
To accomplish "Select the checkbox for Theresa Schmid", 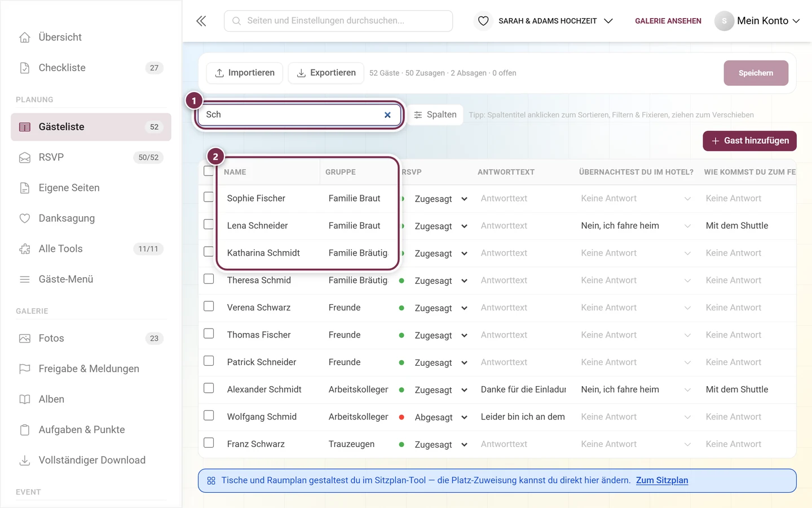I will click(209, 279).
